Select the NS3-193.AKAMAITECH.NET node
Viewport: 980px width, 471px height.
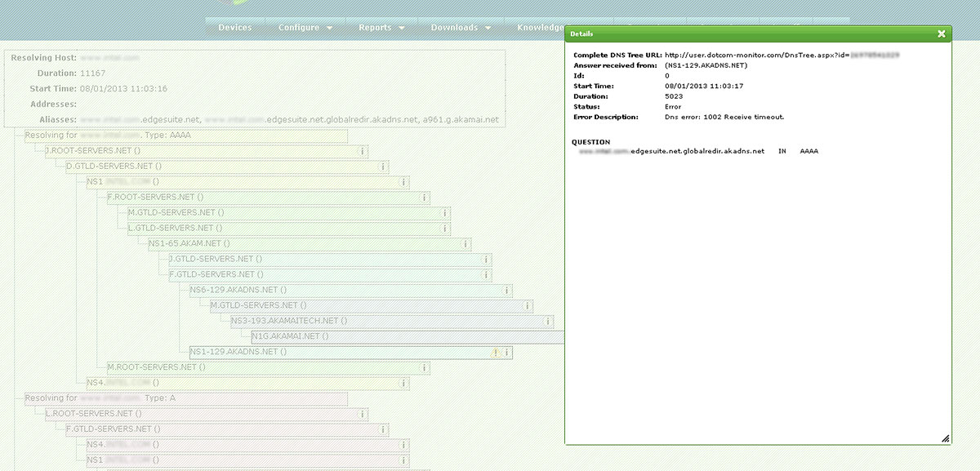392,321
